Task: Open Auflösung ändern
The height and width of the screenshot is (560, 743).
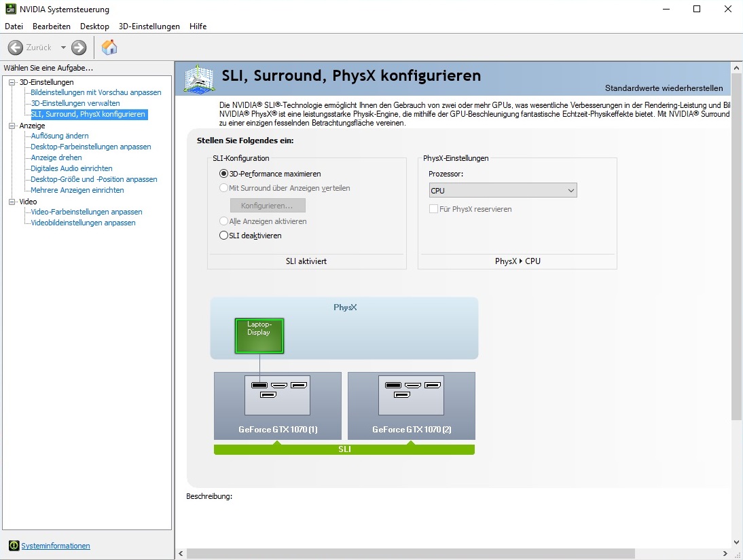Action: [60, 136]
